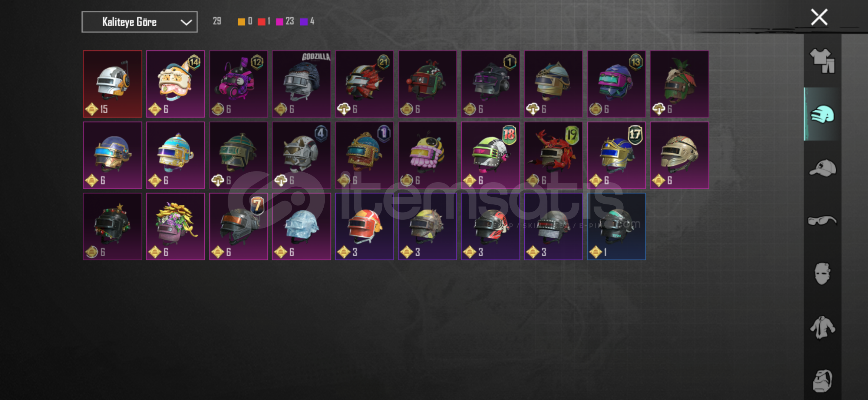
Task: Select the helmet category icon in sidebar
Action: coord(822,114)
